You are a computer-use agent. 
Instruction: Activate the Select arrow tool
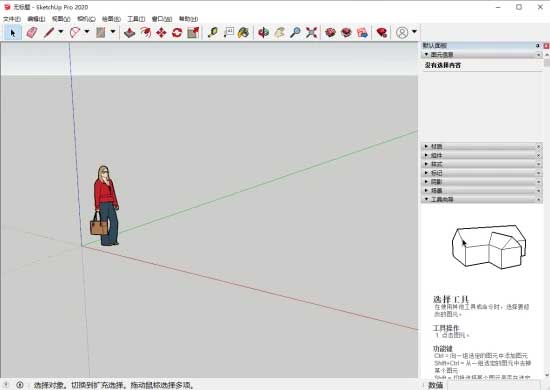pos(13,33)
